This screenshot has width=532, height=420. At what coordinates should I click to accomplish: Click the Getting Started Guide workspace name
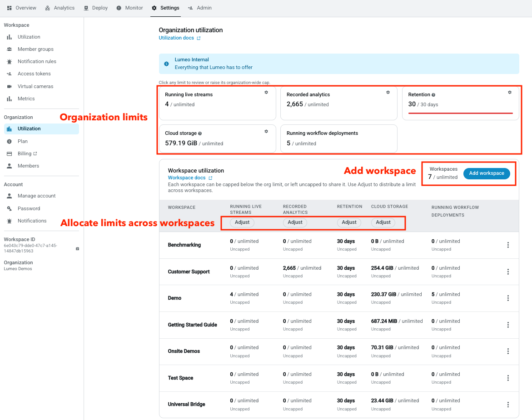coord(192,325)
